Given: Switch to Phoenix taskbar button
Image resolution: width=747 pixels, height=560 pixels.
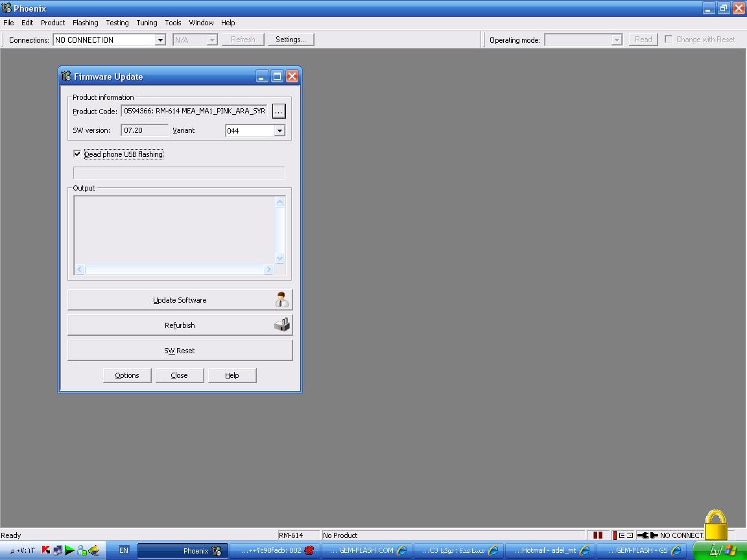Looking at the screenshot, I should 182,550.
